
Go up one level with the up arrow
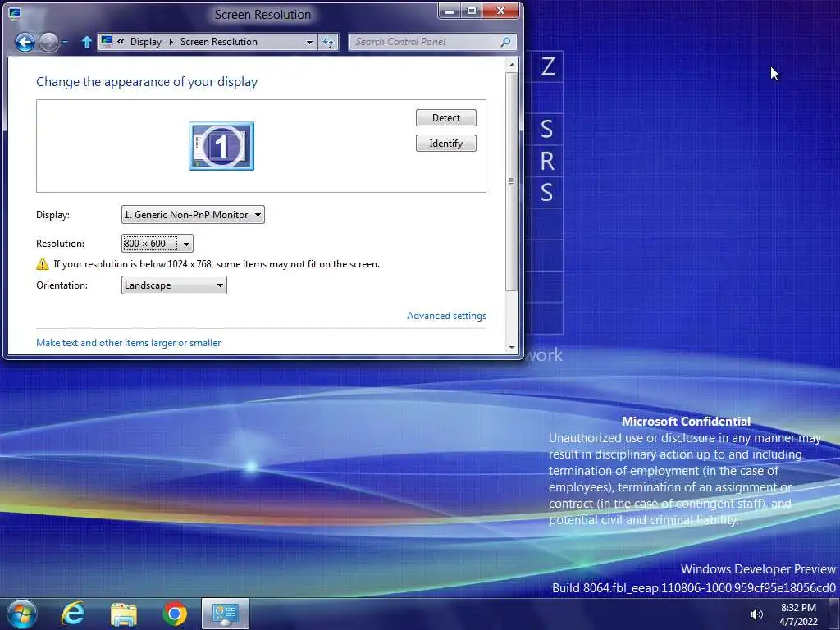pyautogui.click(x=86, y=42)
